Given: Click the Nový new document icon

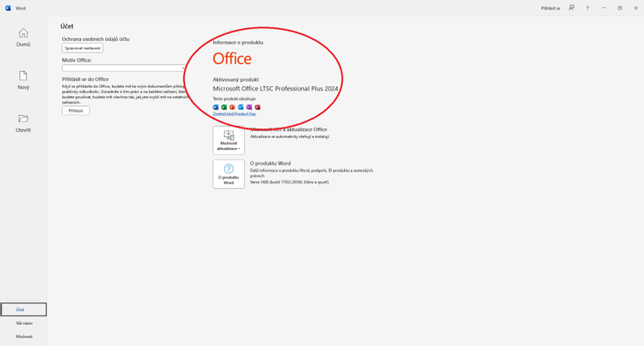Looking at the screenshot, I should 23,80.
